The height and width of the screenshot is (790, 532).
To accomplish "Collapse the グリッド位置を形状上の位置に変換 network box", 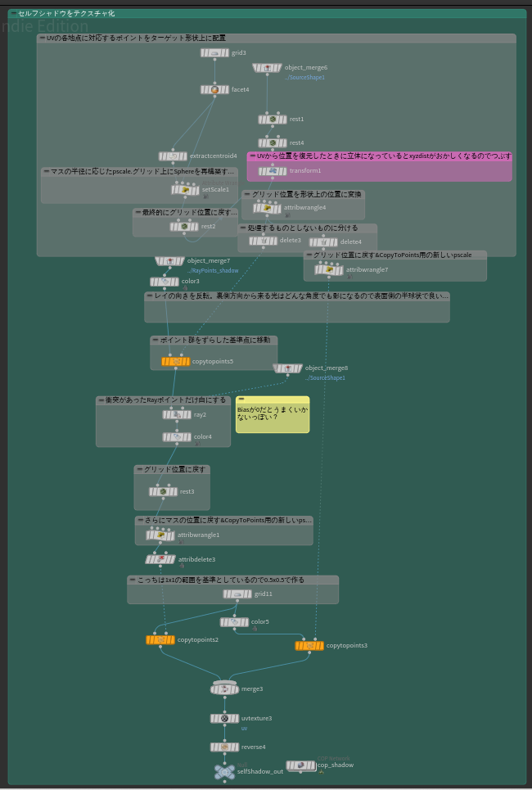I will click(x=247, y=194).
